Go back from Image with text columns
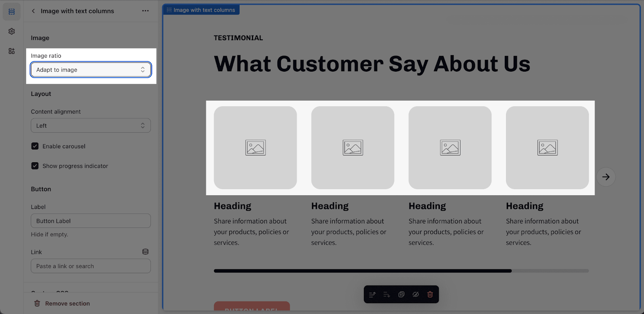Screen dimensions: 644x314 coord(33,11)
